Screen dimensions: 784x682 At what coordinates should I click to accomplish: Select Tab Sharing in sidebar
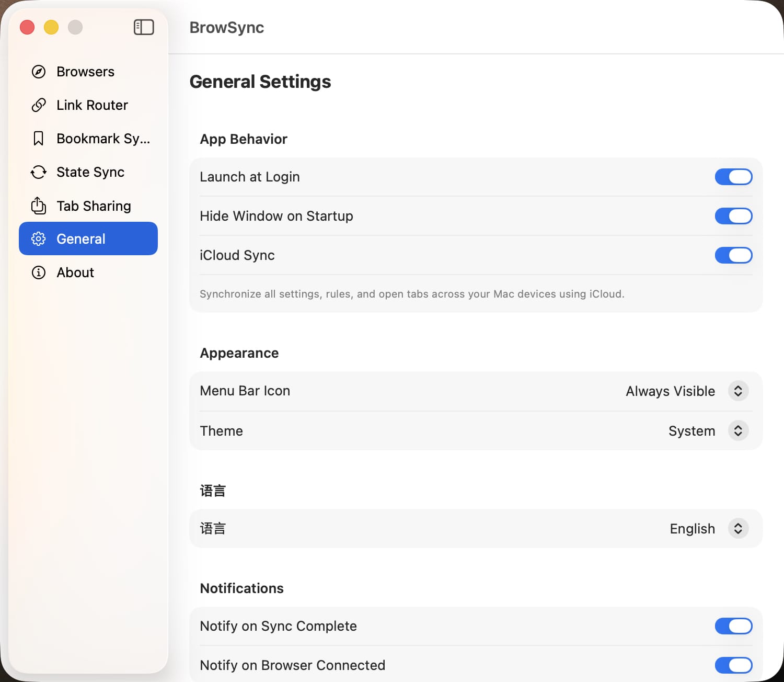[x=88, y=206]
